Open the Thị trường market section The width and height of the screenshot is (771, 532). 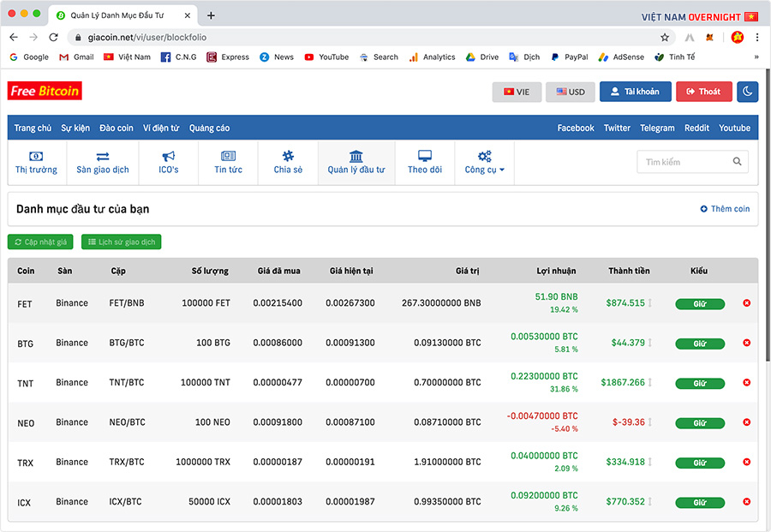point(36,162)
